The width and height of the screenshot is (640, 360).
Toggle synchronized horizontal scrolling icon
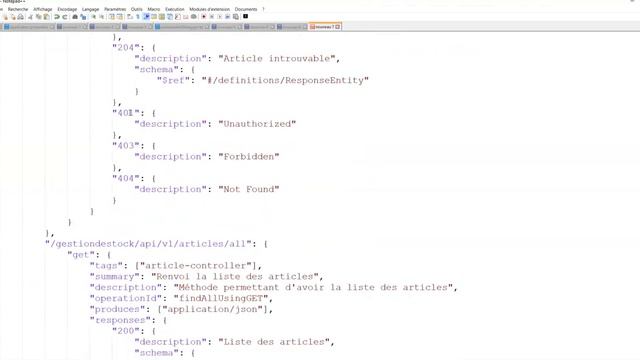coord(120,17)
